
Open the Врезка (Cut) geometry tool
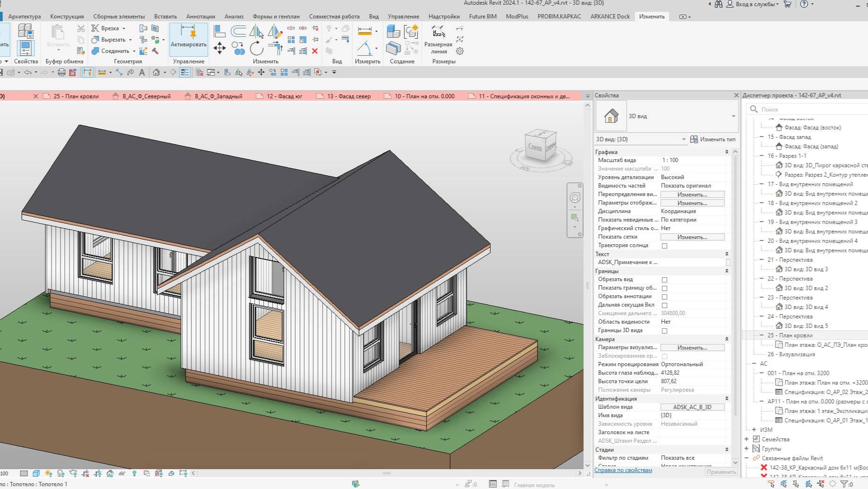pyautogui.click(x=108, y=28)
